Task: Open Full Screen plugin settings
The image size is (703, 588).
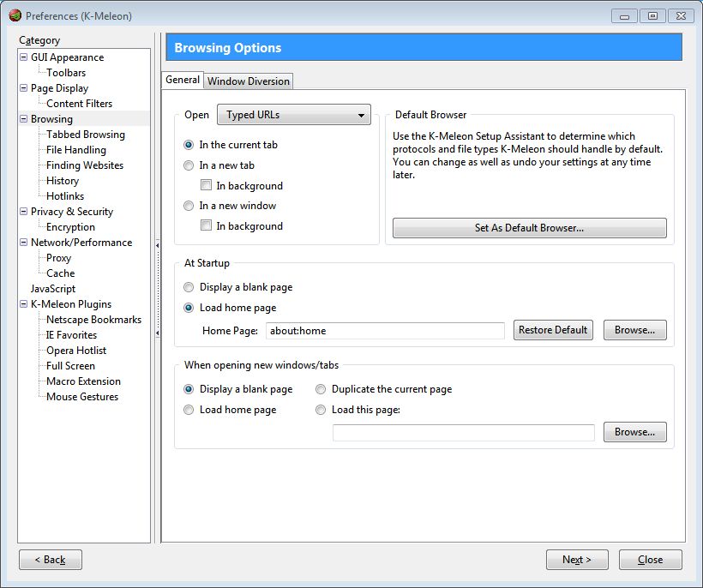Action: [70, 366]
